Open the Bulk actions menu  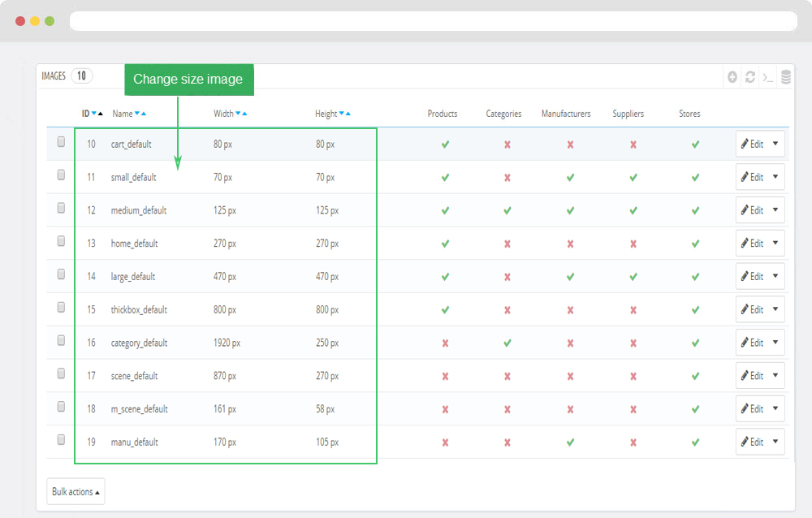tap(76, 491)
